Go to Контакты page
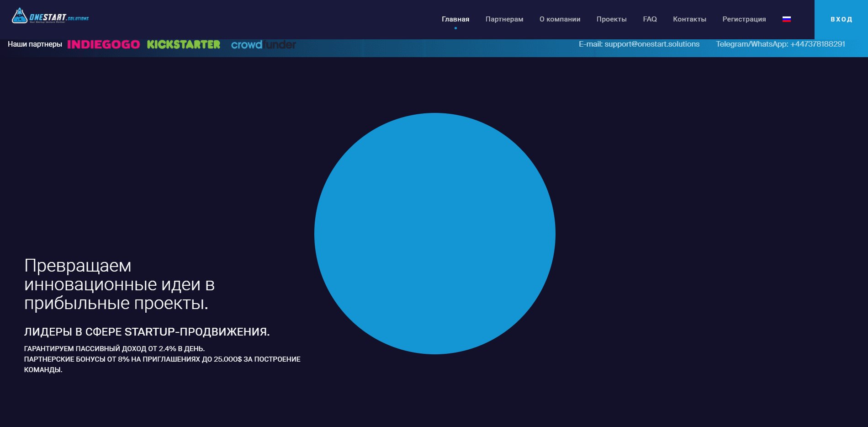This screenshot has width=868, height=427. (x=689, y=19)
